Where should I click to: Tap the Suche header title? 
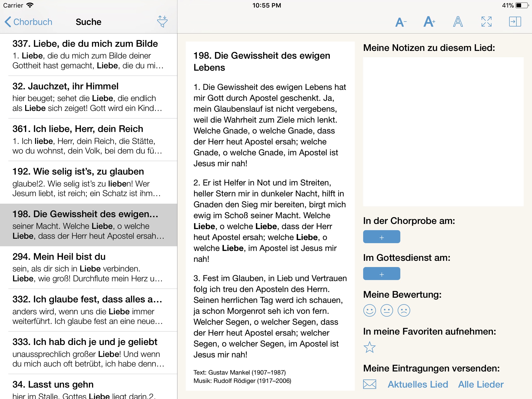[x=89, y=22]
